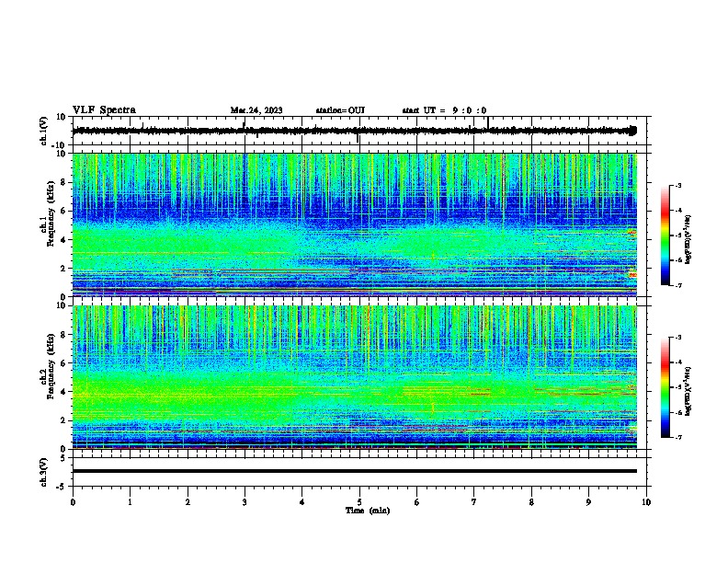Click the "VLF Spectra" title text
The height and width of the screenshot is (563, 728).
pos(104,110)
